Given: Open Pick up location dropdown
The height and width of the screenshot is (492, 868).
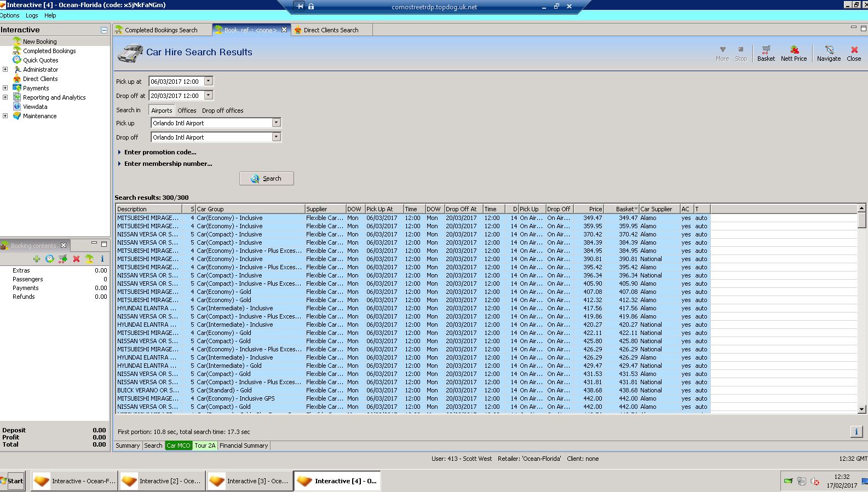Looking at the screenshot, I should (x=276, y=123).
